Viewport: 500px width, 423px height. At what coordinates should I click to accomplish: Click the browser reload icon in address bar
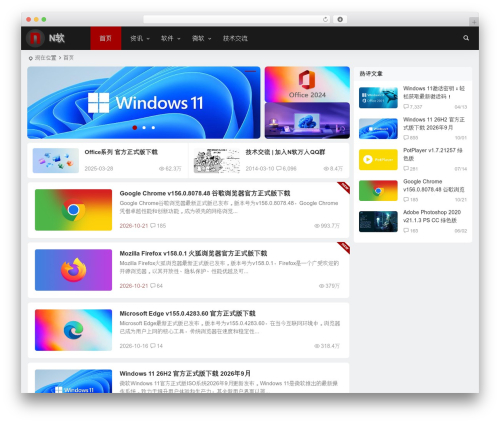(325, 19)
